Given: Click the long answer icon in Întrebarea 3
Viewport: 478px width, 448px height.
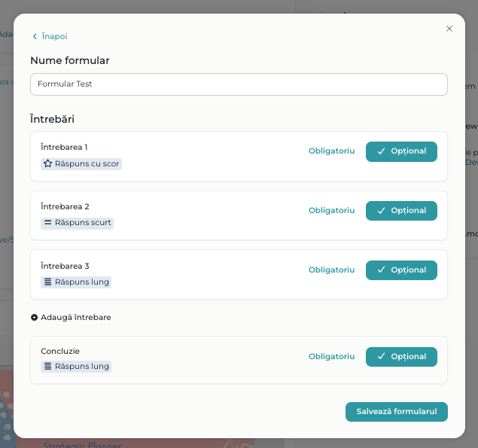Looking at the screenshot, I should click(47, 282).
